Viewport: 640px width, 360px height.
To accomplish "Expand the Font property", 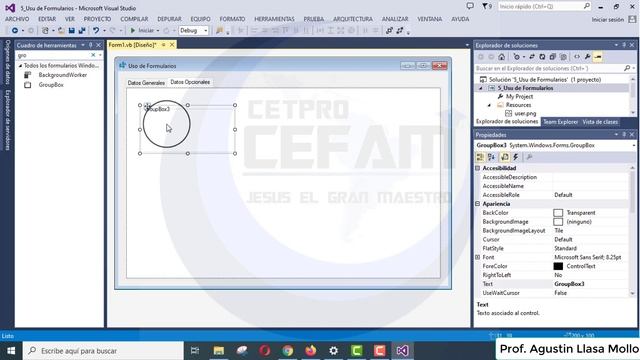I will [x=478, y=257].
